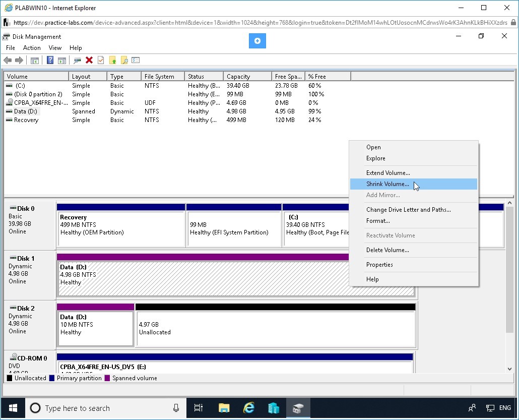519x420 pixels.
Task: Select Open in the context menu
Action: pyautogui.click(x=413, y=147)
